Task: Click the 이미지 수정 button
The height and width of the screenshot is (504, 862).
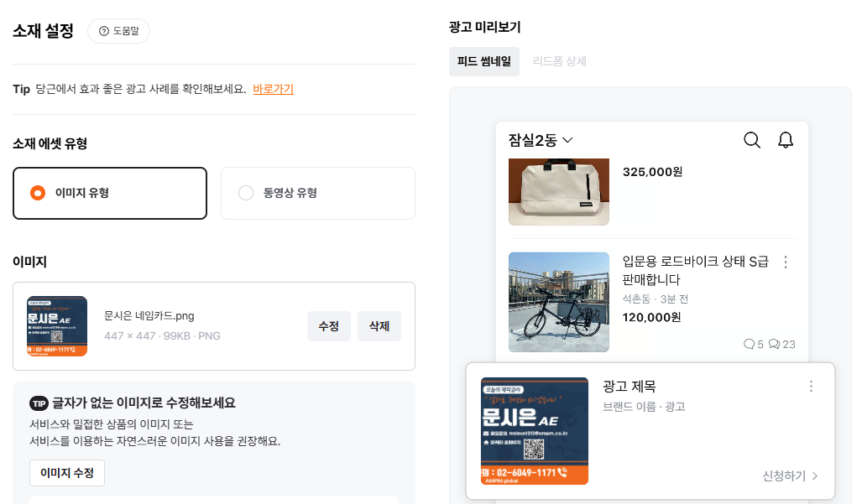Action: pyautogui.click(x=67, y=473)
